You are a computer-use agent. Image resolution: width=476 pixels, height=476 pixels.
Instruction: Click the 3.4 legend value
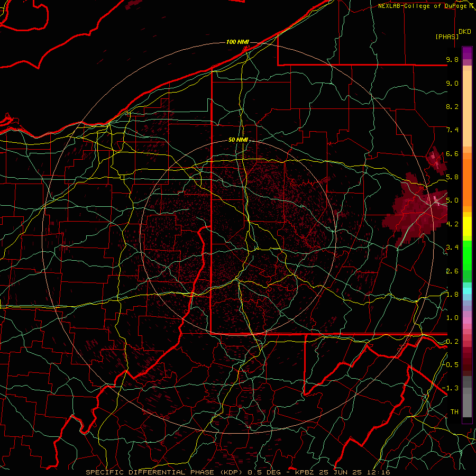(452, 248)
